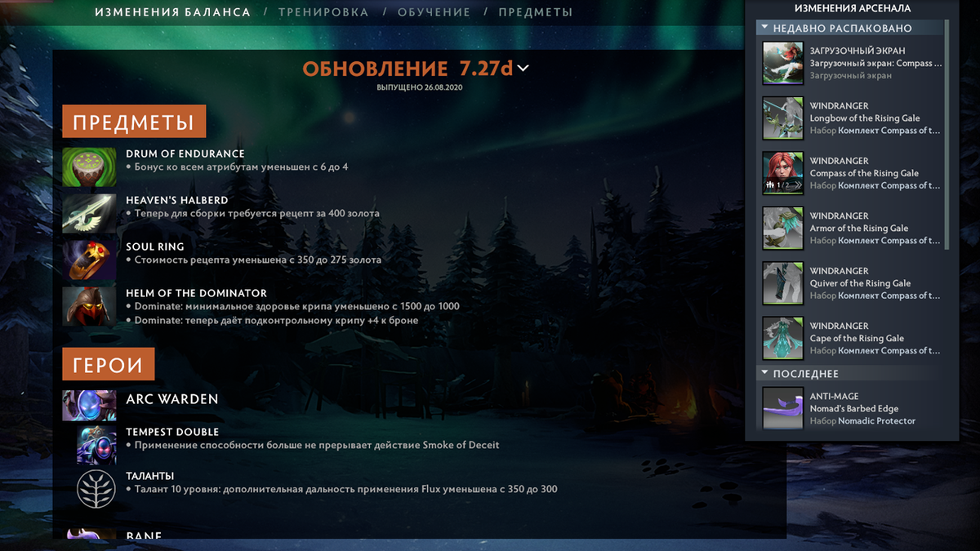Image resolution: width=980 pixels, height=551 pixels.
Task: Click the Heaven's Halberd item icon
Action: tap(89, 213)
